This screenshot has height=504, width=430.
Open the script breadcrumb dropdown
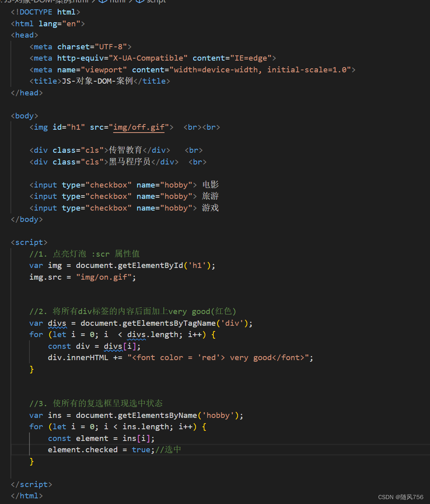tap(156, 2)
